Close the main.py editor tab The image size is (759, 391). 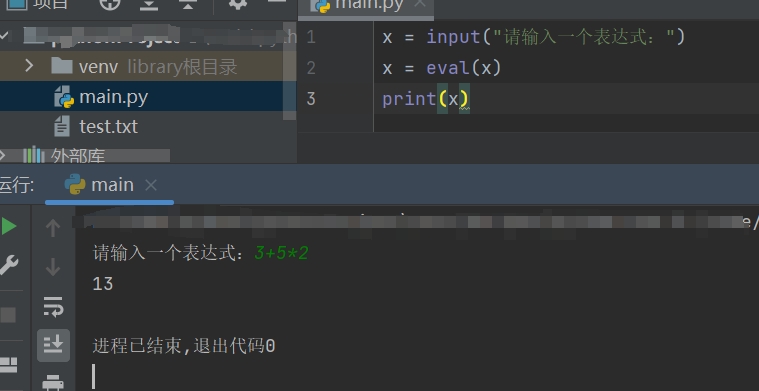(x=420, y=3)
